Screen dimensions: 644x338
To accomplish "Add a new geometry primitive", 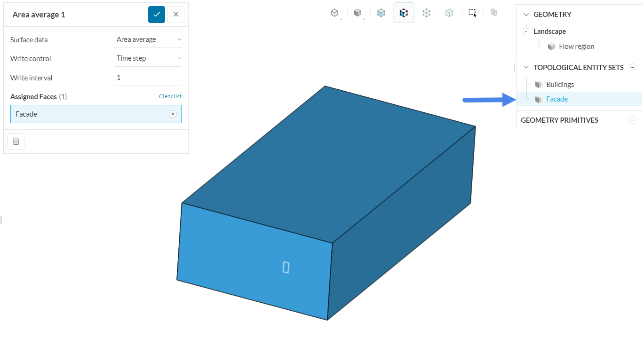I will 633,120.
